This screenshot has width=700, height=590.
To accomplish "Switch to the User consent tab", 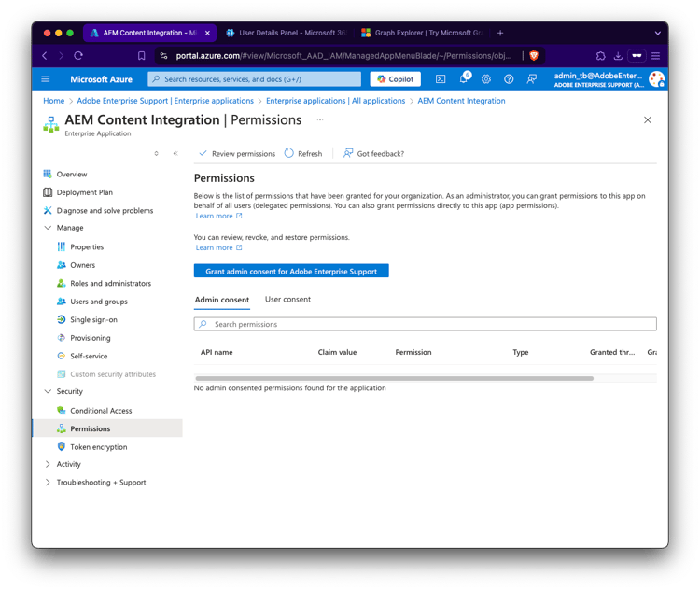I will [x=288, y=300].
